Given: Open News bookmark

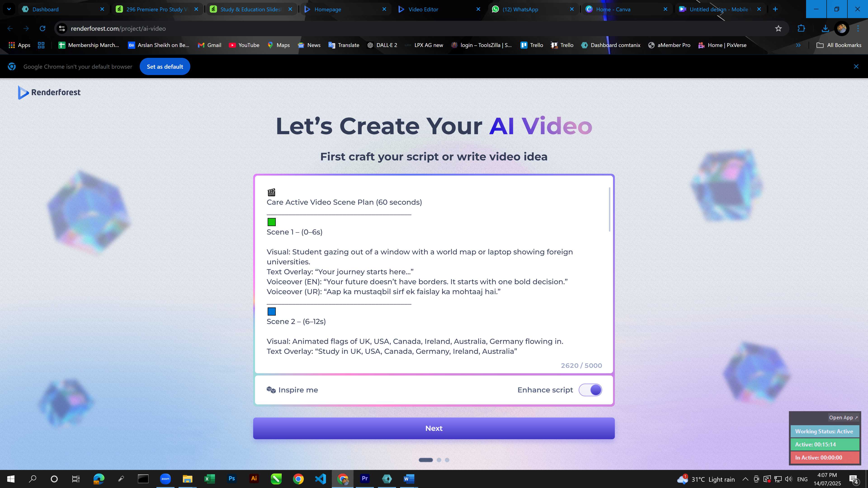Looking at the screenshot, I should 309,45.
